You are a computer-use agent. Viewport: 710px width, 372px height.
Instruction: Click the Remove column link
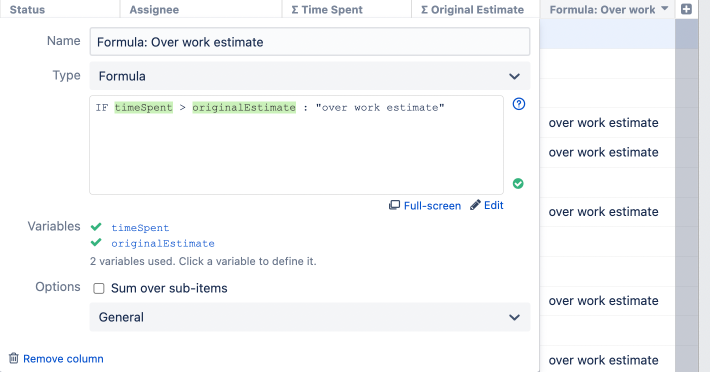63,358
